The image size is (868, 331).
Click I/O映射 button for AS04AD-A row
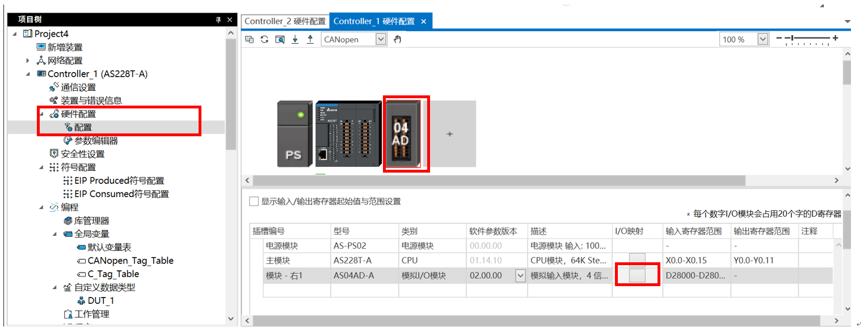(637, 275)
